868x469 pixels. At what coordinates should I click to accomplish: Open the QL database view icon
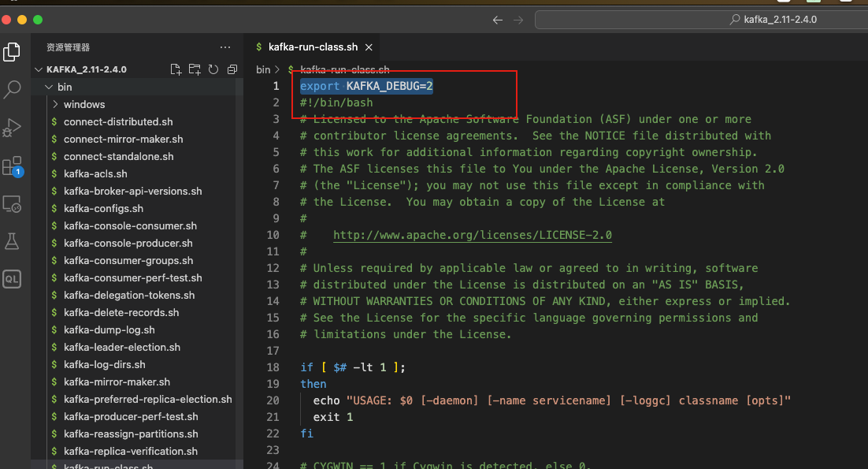pos(12,279)
